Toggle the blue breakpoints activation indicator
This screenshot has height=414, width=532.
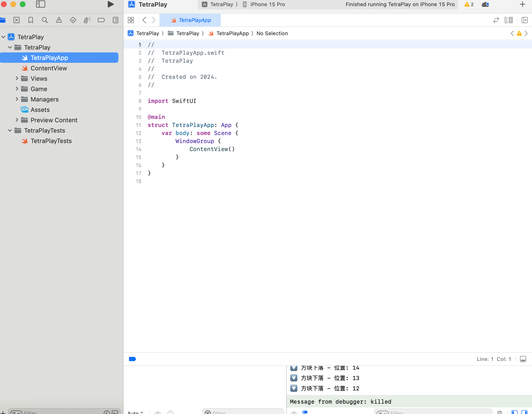point(132,359)
